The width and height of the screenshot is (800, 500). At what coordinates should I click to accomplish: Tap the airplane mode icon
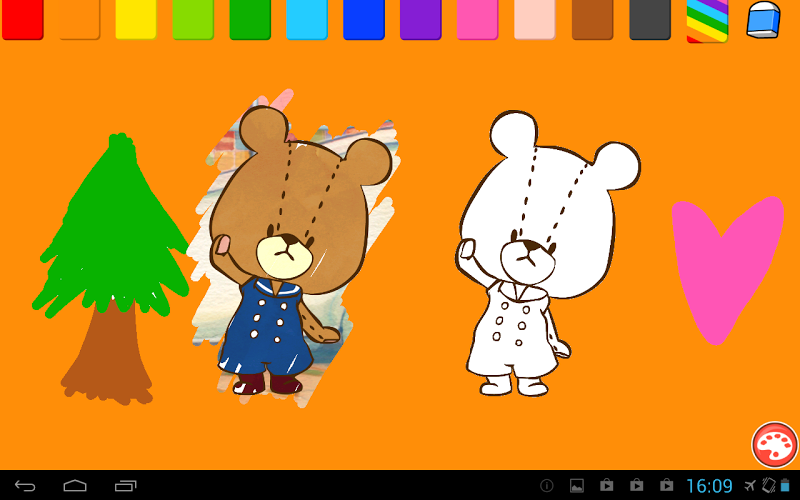click(750, 485)
